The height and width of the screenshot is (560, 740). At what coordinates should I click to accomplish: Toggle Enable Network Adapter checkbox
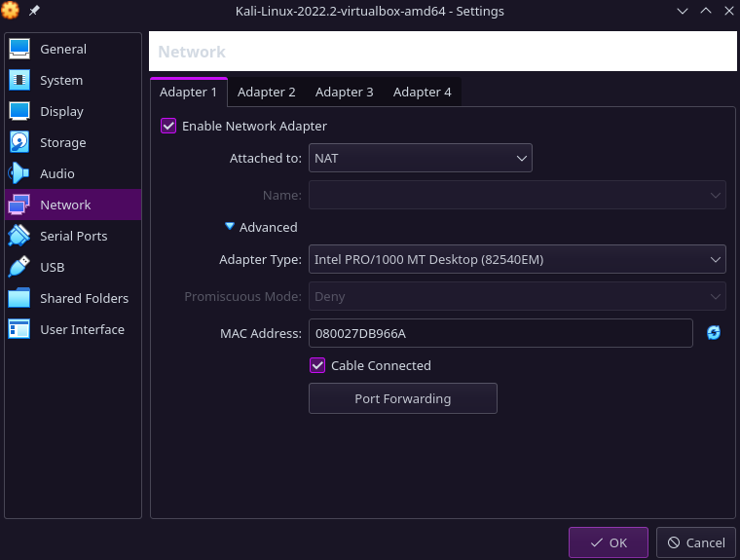click(168, 126)
